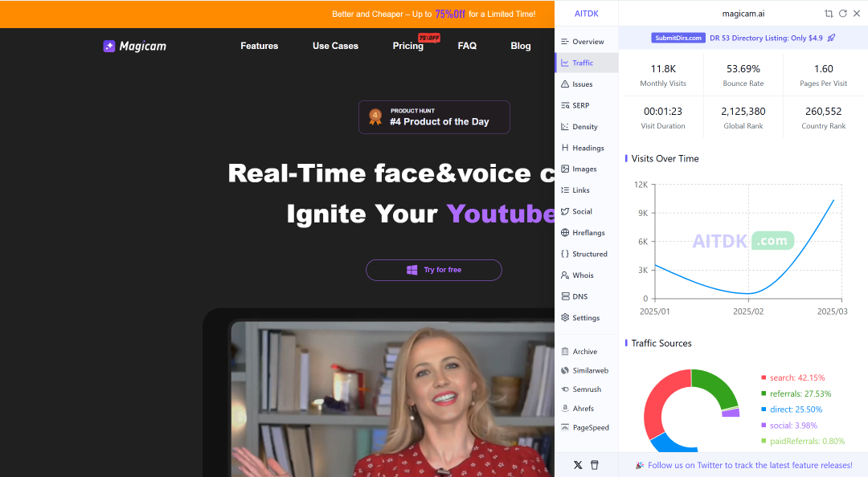
Task: Click the Archive icon in sidebar
Action: (x=565, y=352)
